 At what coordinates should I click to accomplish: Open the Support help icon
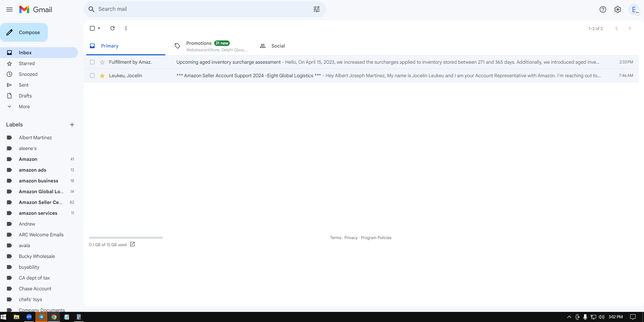pos(603,9)
